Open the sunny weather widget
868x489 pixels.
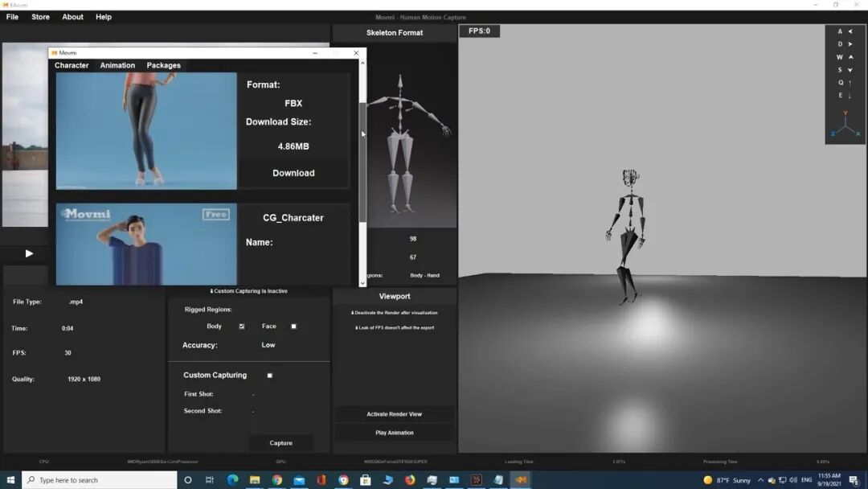[x=727, y=480]
